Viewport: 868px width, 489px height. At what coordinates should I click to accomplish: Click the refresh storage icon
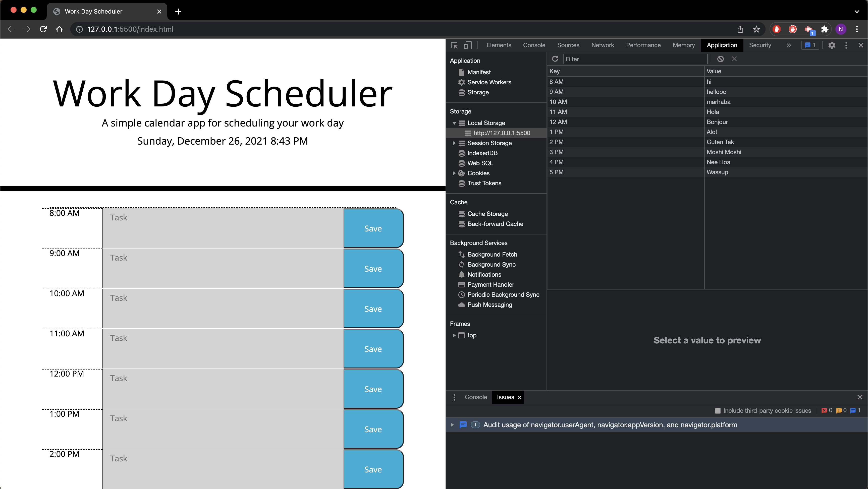555,59
